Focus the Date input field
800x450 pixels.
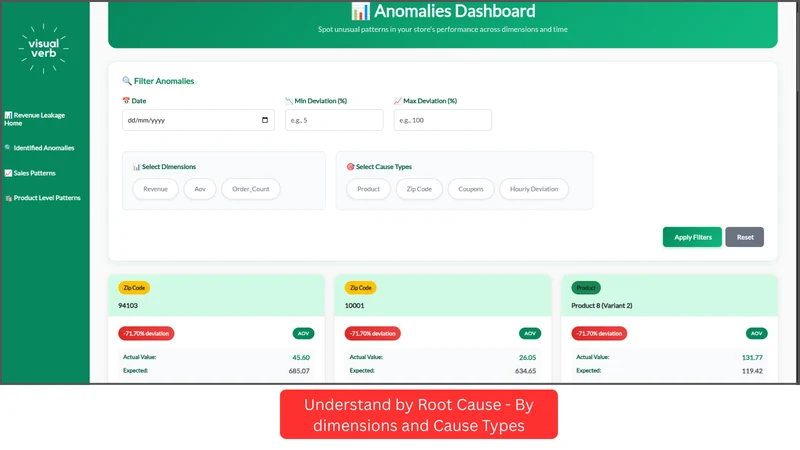pos(198,120)
